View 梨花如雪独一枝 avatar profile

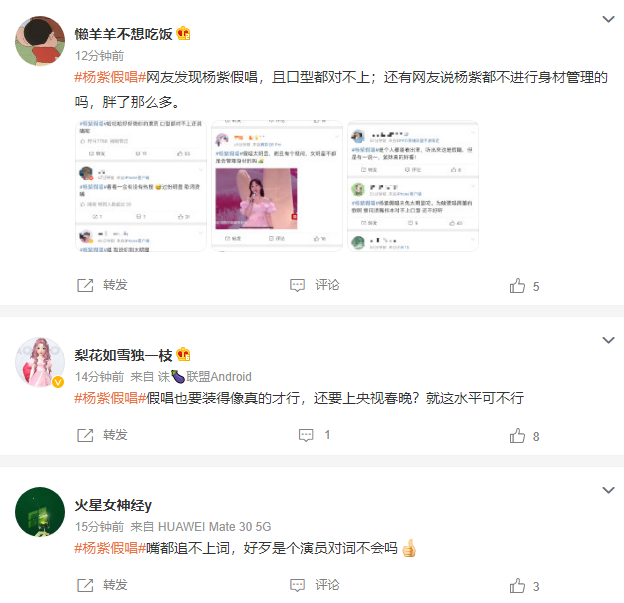[x=40, y=362]
